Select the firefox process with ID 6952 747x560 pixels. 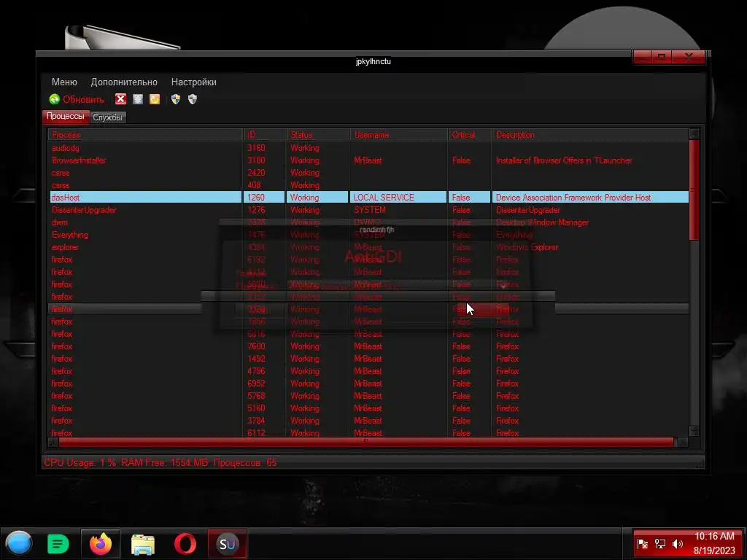[369, 384]
